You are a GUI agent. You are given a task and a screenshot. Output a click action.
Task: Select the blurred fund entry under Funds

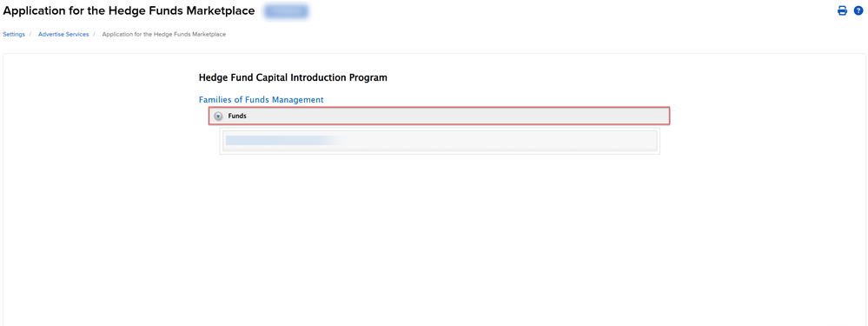click(282, 141)
